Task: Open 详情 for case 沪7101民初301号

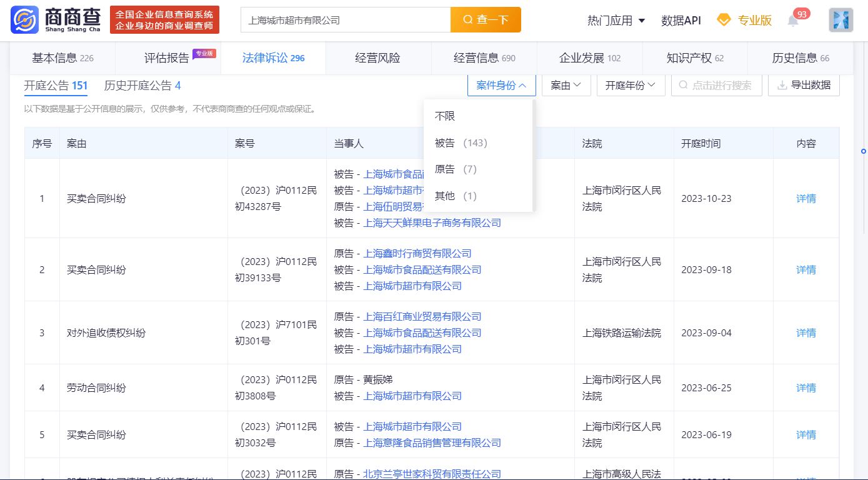Action: [806, 333]
